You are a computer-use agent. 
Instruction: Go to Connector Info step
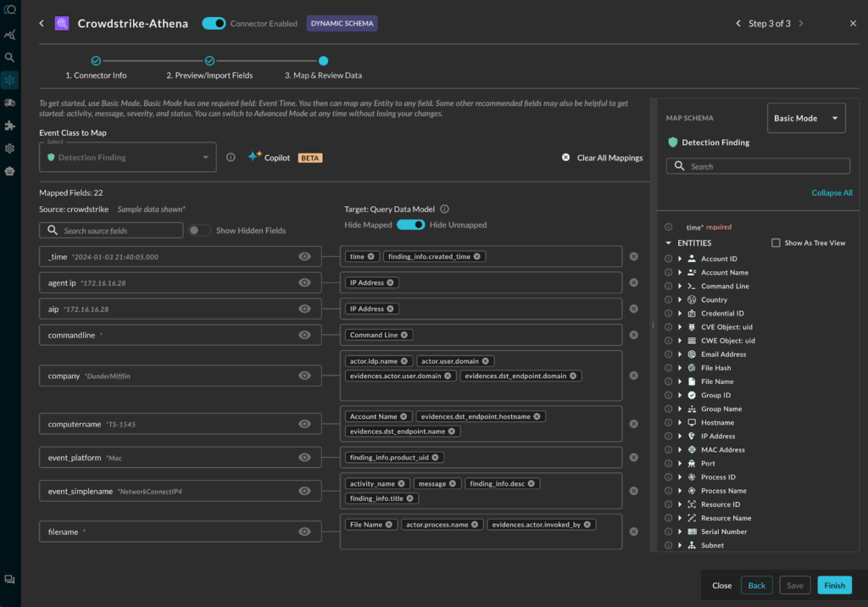tap(96, 61)
